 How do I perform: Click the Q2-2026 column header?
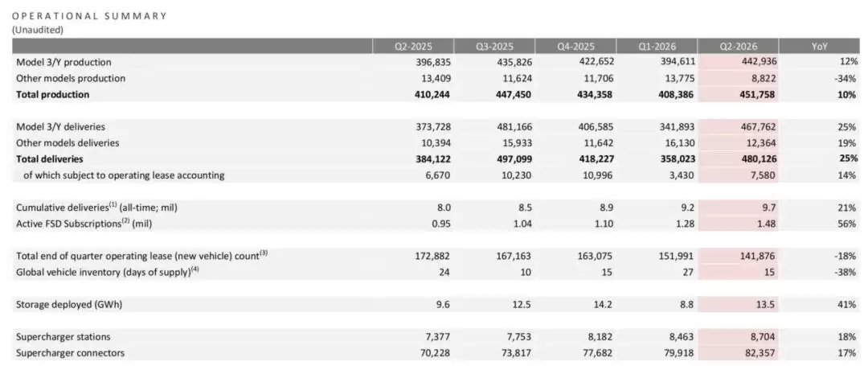[x=738, y=47]
